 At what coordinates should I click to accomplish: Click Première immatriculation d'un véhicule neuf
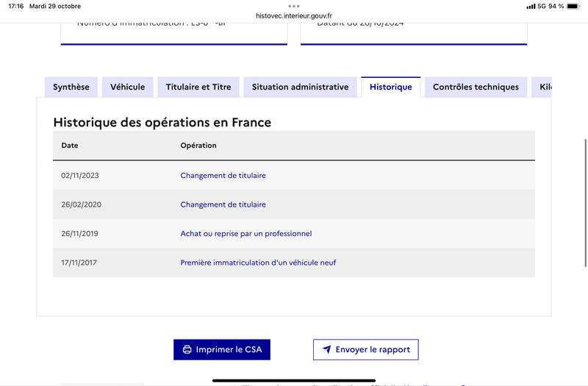tap(258, 262)
